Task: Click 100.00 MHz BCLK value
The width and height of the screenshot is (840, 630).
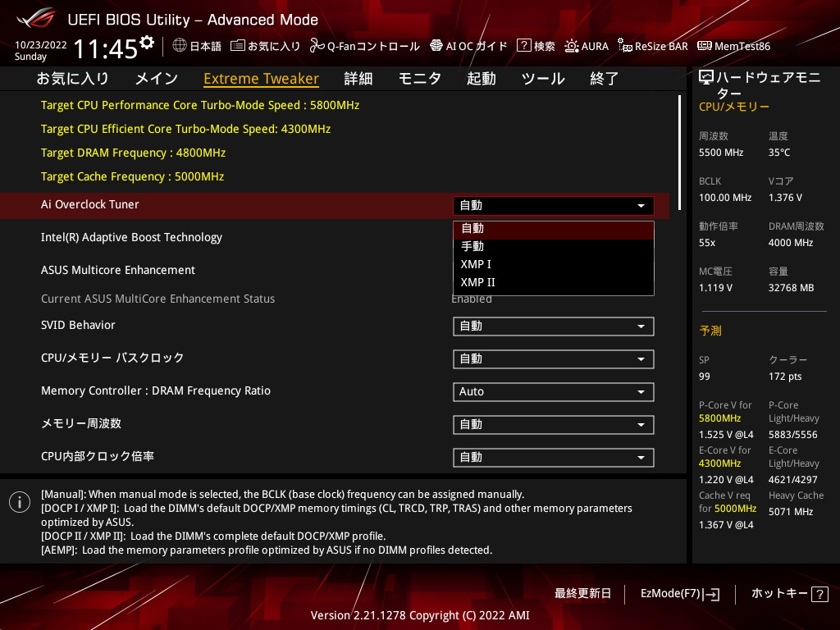Action: [x=725, y=198]
